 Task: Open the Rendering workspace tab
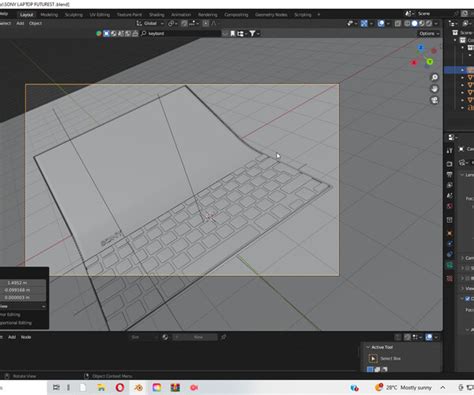click(x=208, y=15)
